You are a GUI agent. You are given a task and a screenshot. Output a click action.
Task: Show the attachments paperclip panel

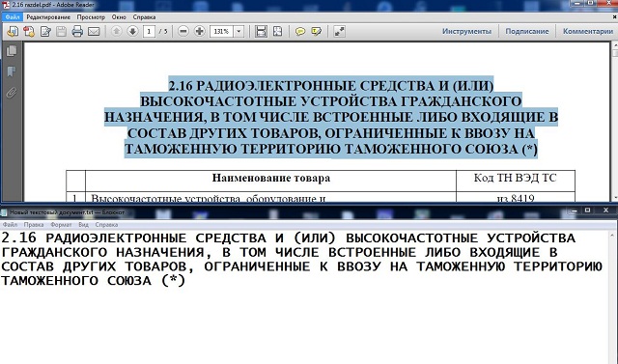click(12, 93)
